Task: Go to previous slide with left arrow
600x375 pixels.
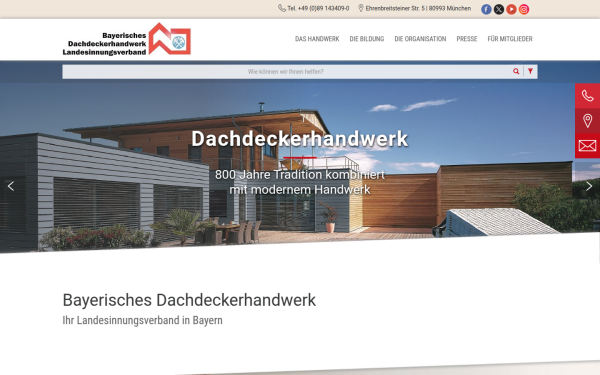Action: (11, 186)
